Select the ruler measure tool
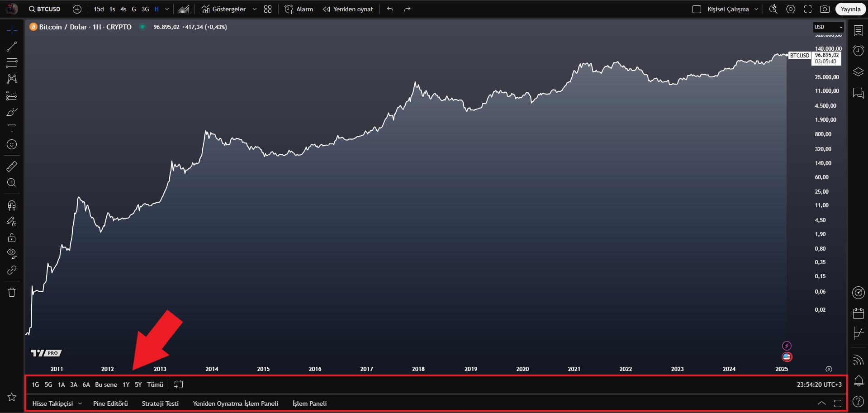This screenshot has width=868, height=413. pos(12,166)
